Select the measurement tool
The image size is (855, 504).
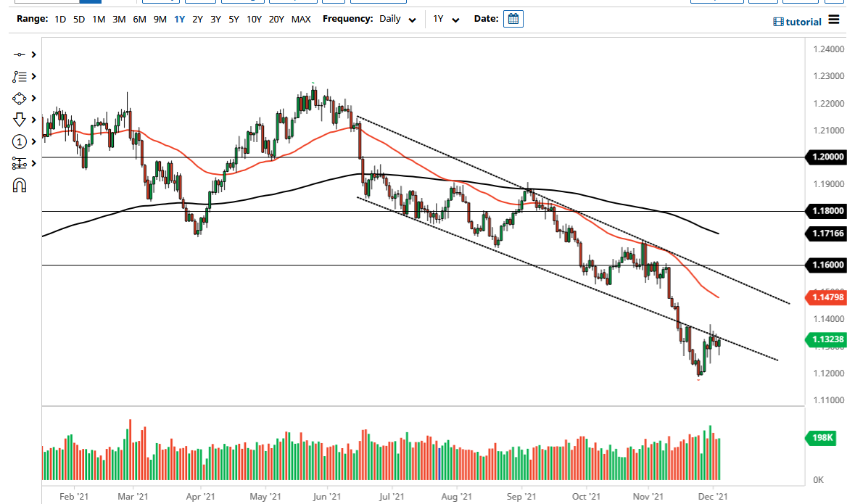click(19, 163)
